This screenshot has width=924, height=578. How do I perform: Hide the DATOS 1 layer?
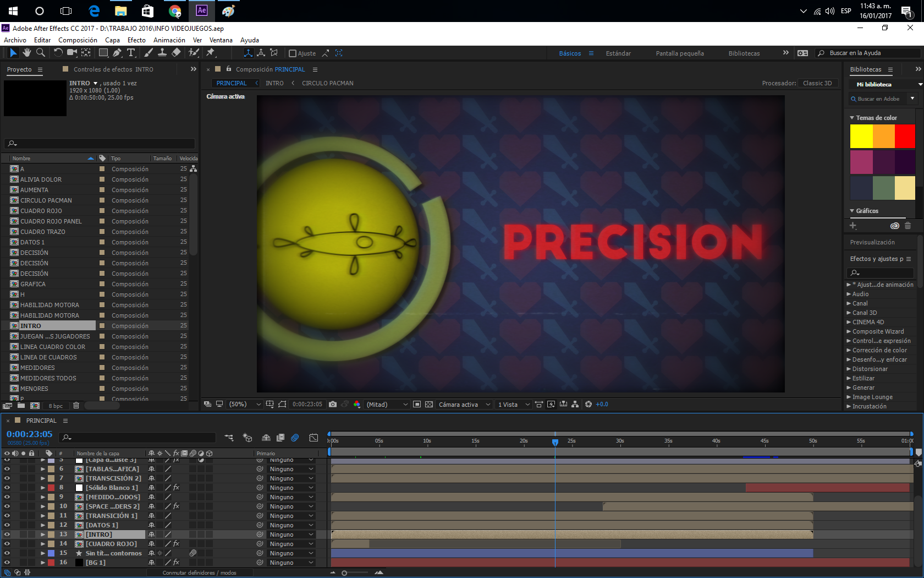tap(7, 525)
